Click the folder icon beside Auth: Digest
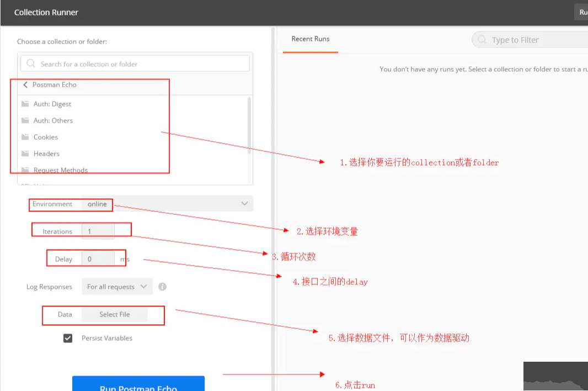Viewport: 588px width, 391px height. 25,104
